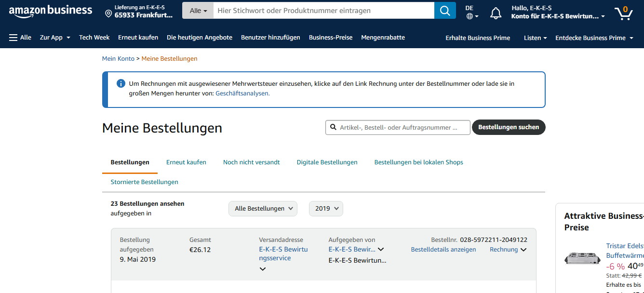Expand the Listen dropdown
Image resolution: width=644 pixels, height=293 pixels.
(x=535, y=38)
